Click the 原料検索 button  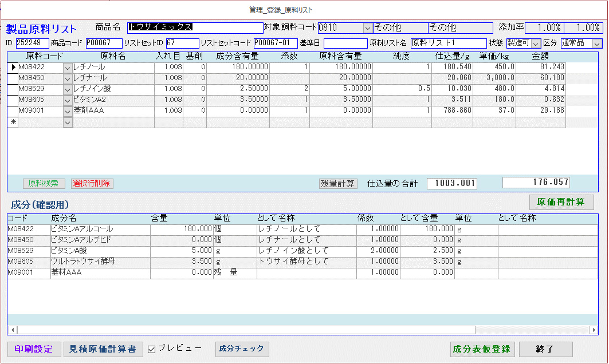pos(44,183)
